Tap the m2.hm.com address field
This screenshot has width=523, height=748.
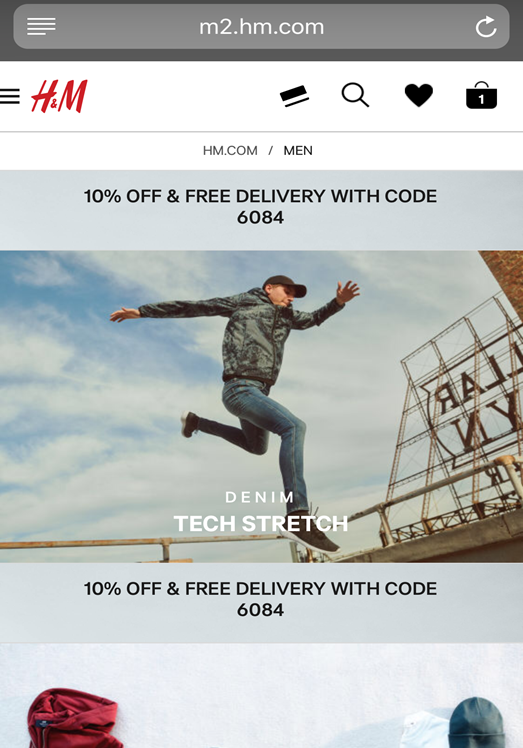(262, 27)
